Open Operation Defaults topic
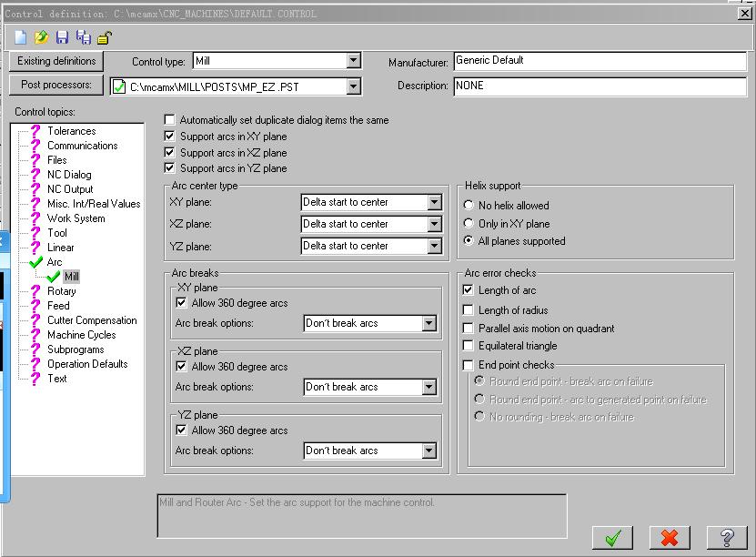Screen dimensions: 756x557 point(87,364)
